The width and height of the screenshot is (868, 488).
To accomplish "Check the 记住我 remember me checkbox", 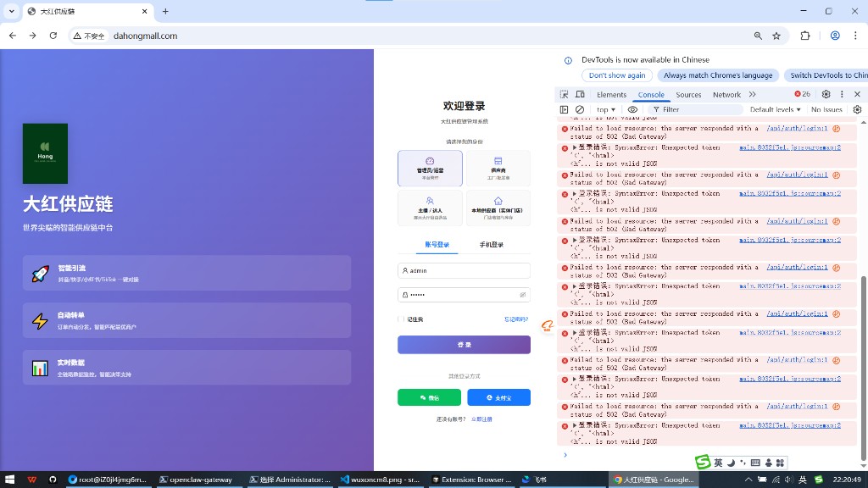I will [x=402, y=319].
